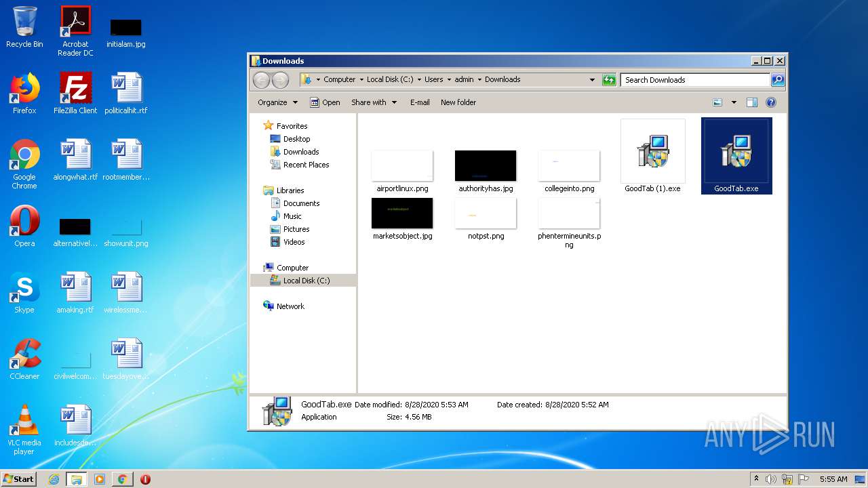Screen dimensions: 868x488
Task: Click Open in the toolbar
Action: pyautogui.click(x=325, y=102)
